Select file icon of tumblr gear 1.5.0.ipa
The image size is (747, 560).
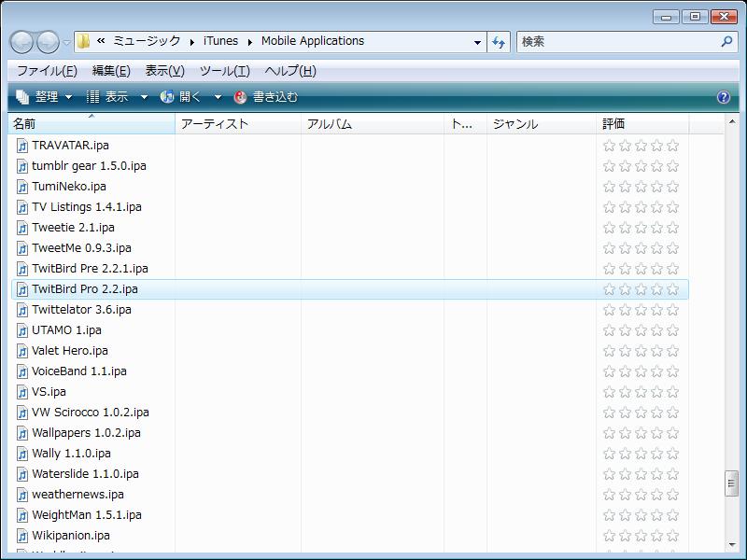[x=22, y=166]
